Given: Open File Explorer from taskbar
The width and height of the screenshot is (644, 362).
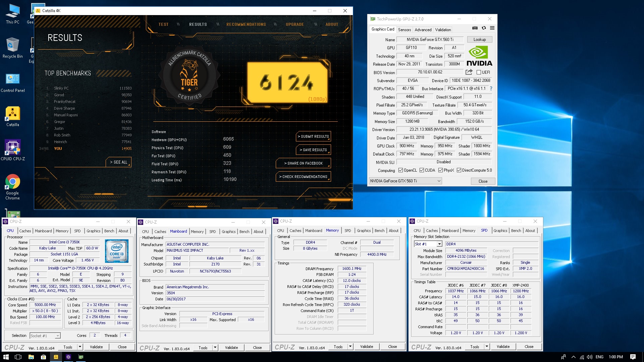Looking at the screenshot, I should [31, 357].
